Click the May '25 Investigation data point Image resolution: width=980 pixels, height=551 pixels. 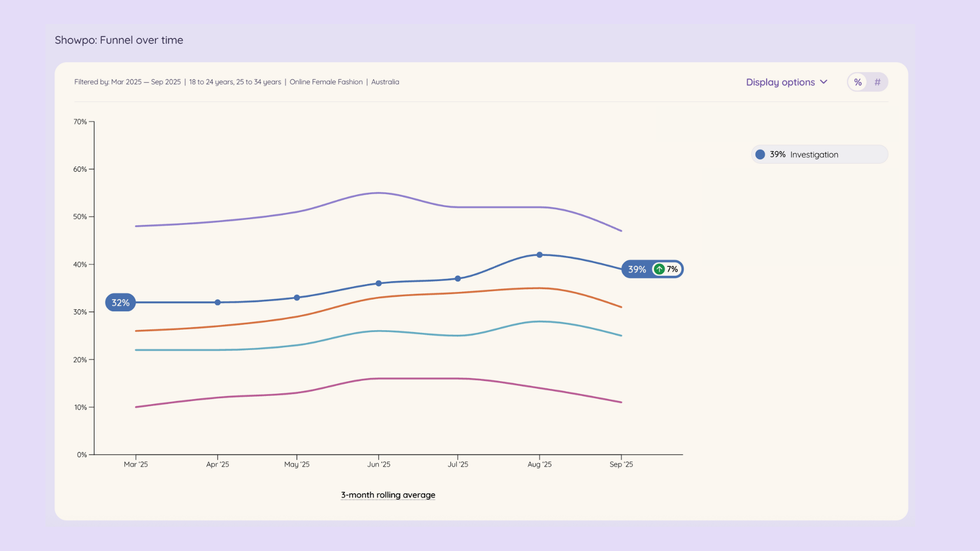pos(297,297)
